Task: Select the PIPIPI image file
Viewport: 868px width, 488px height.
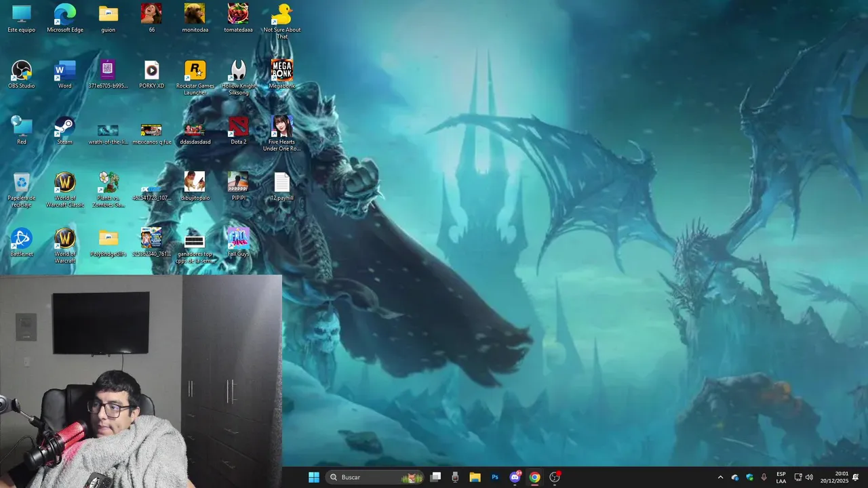Action: click(x=238, y=187)
